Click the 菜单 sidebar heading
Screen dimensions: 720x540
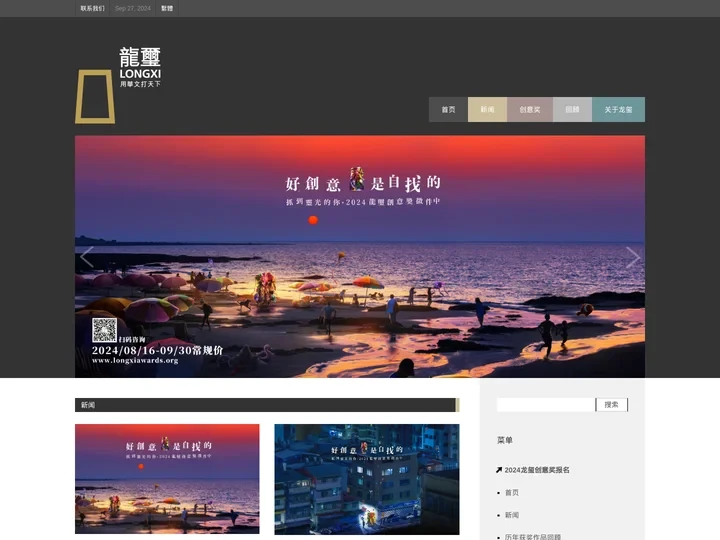505,440
